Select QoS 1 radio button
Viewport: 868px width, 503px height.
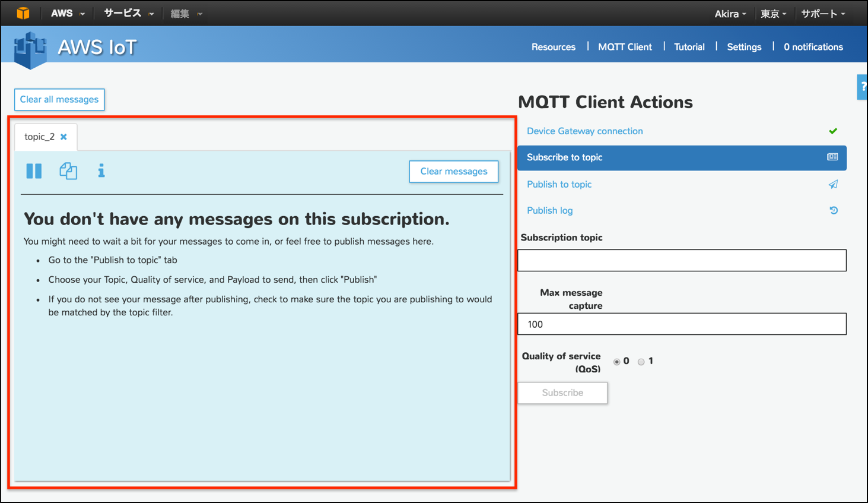coord(641,361)
